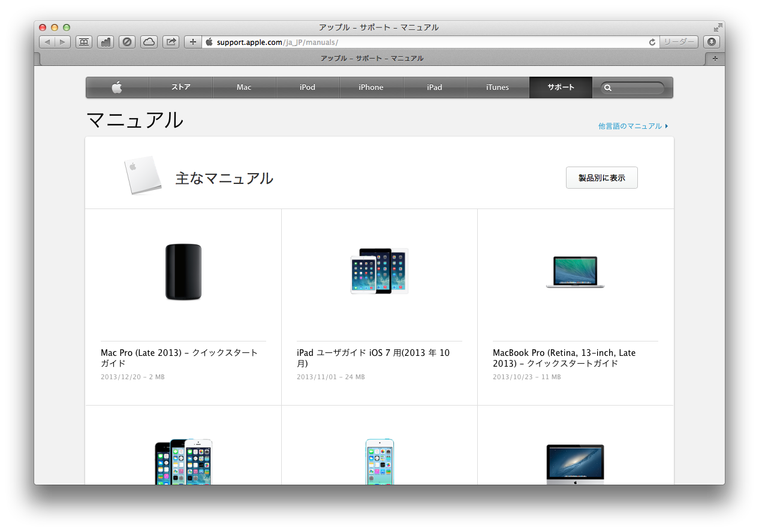Open Downloads arrow icon in toolbar

(x=712, y=42)
